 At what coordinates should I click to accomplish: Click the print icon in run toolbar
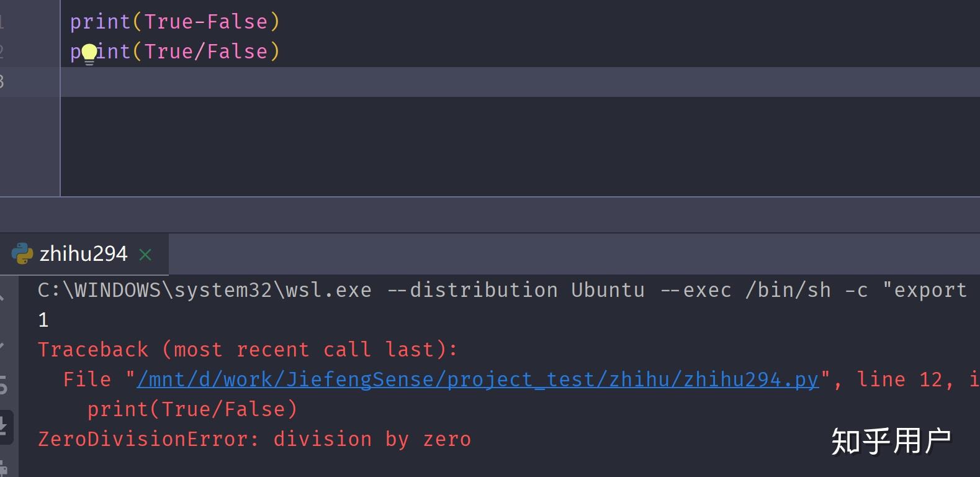click(3, 467)
